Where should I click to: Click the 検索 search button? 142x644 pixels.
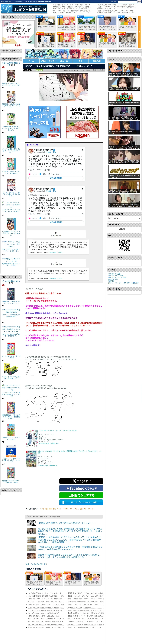click(139, 2)
